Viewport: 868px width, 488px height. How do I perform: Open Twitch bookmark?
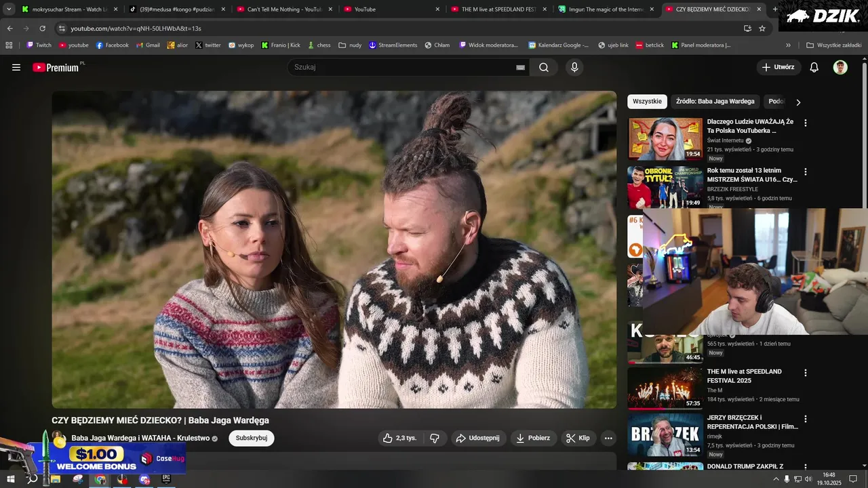click(x=39, y=45)
